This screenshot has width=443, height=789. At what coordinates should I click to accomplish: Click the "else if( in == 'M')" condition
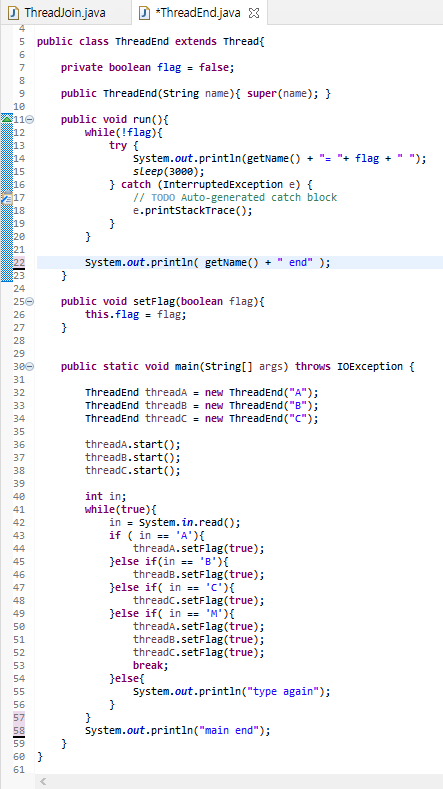[x=172, y=614]
